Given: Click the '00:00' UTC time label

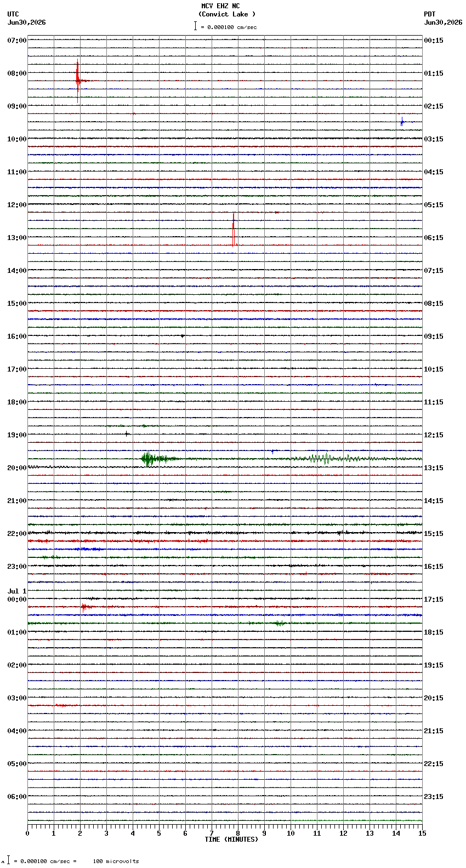Looking at the screenshot, I should [17, 599].
